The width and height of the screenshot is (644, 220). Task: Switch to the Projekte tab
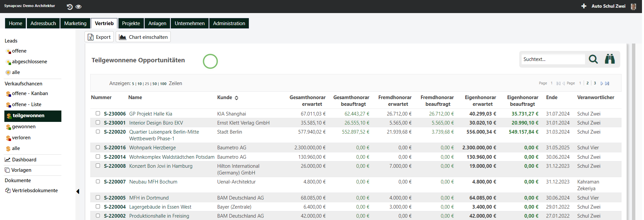click(131, 23)
